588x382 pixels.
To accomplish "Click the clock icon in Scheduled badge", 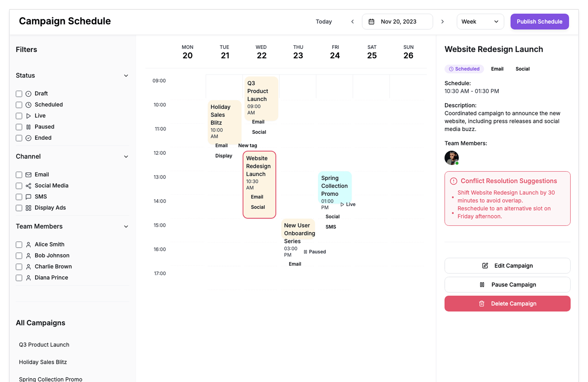I will click(451, 69).
